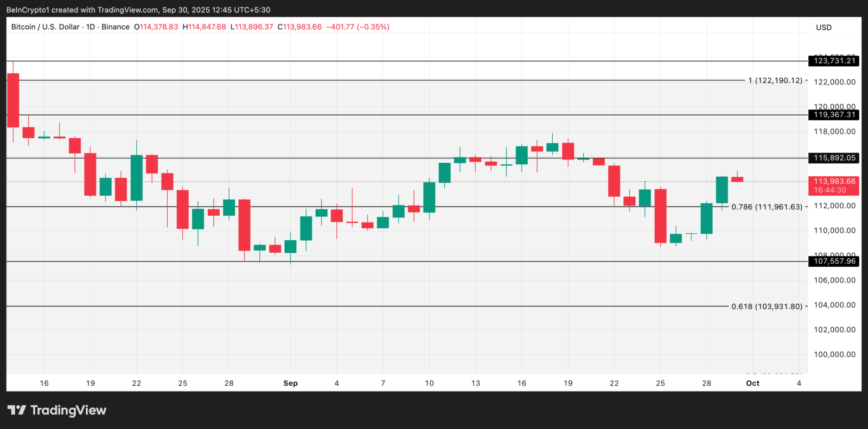Click the latest small red candle
Viewport: 868px width, 429px height.
(737, 179)
